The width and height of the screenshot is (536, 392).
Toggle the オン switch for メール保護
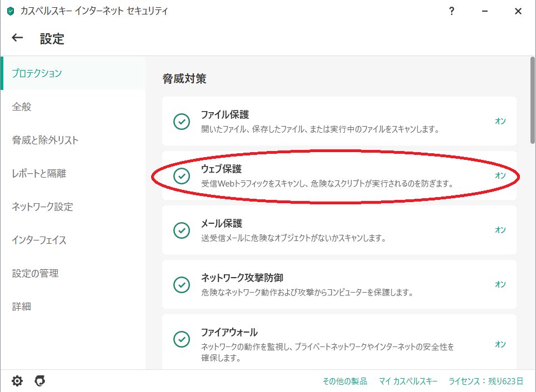point(500,230)
